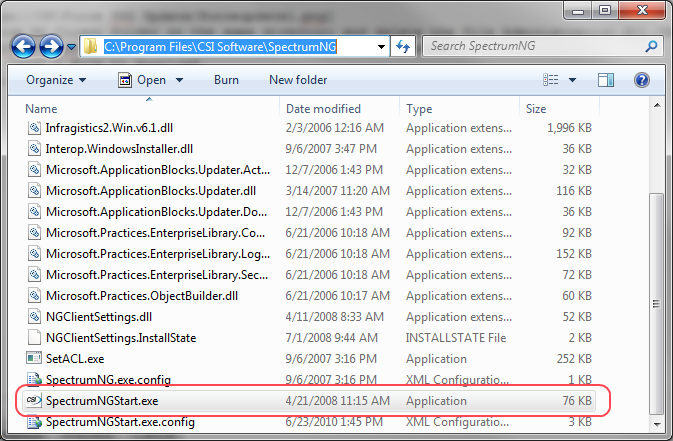Select SpectrumNGStart.exe application
Image resolution: width=673 pixels, height=441 pixels.
(102, 401)
